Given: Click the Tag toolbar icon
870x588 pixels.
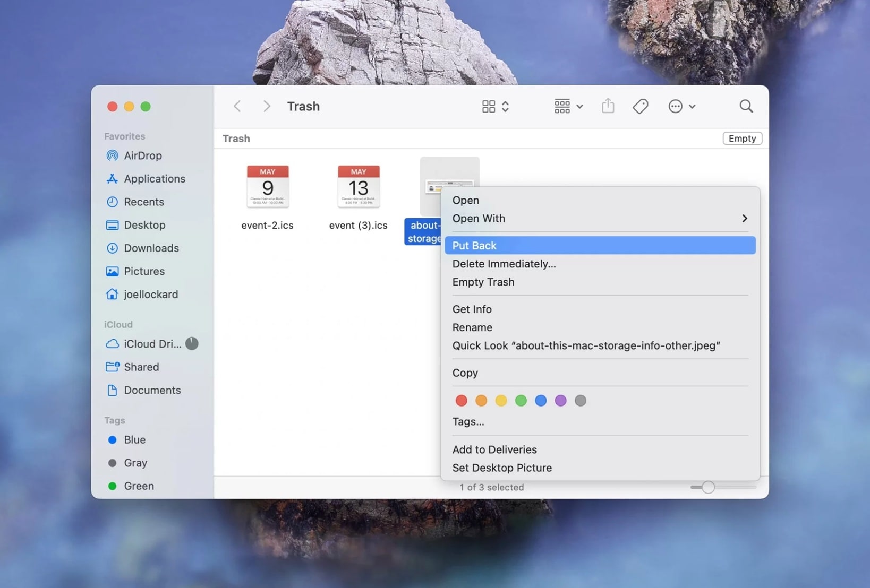Looking at the screenshot, I should coord(640,106).
